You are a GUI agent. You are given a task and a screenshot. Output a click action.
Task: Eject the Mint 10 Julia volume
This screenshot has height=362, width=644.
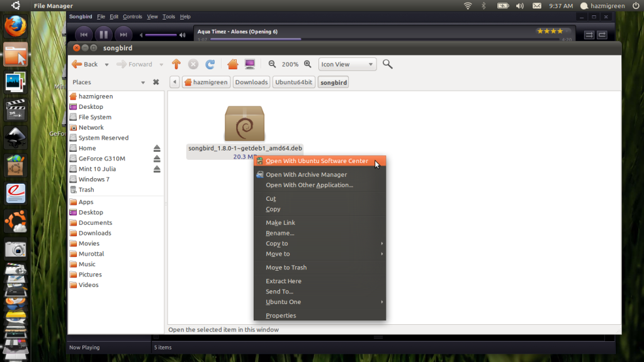coord(157,169)
